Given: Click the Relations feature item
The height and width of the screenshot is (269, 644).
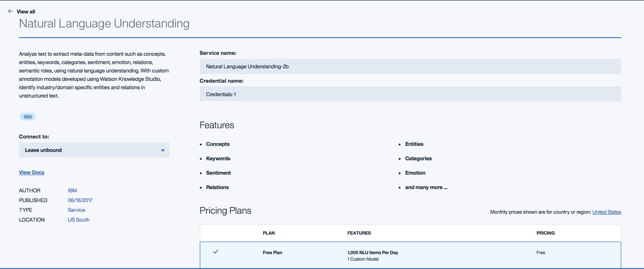Looking at the screenshot, I should pos(217,187).
